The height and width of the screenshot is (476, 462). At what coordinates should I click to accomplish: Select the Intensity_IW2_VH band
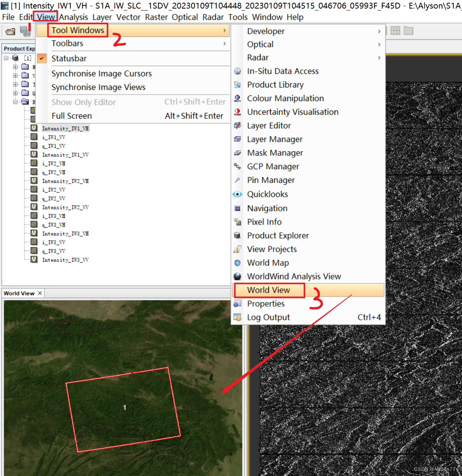tap(65, 181)
